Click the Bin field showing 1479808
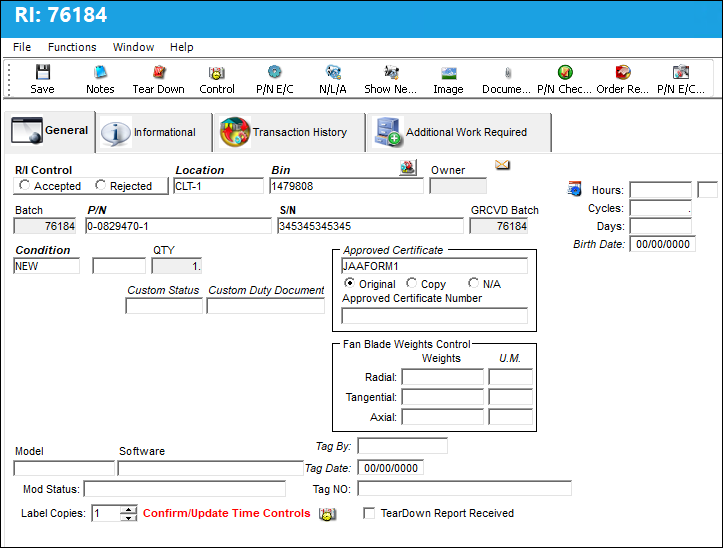The height and width of the screenshot is (548, 723). [x=346, y=186]
